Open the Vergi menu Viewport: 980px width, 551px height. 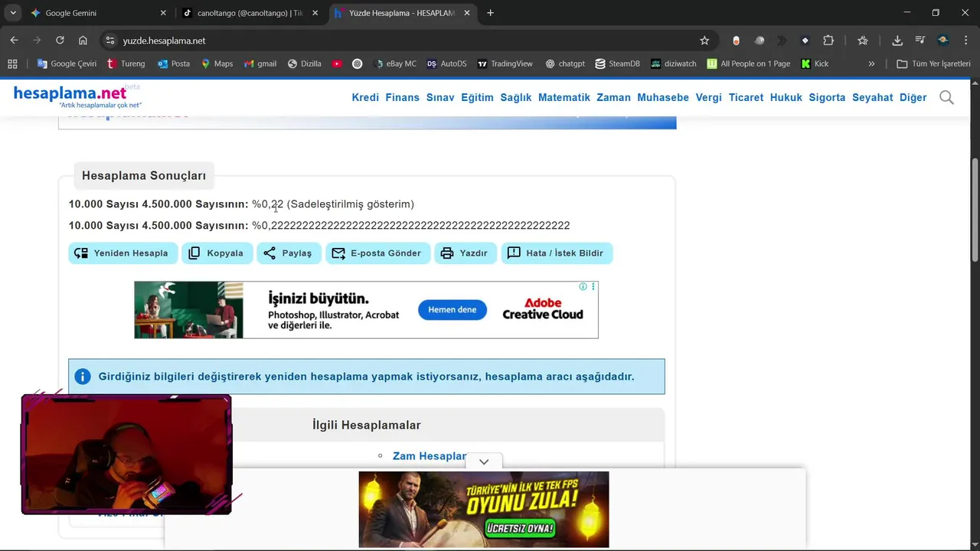point(709,97)
